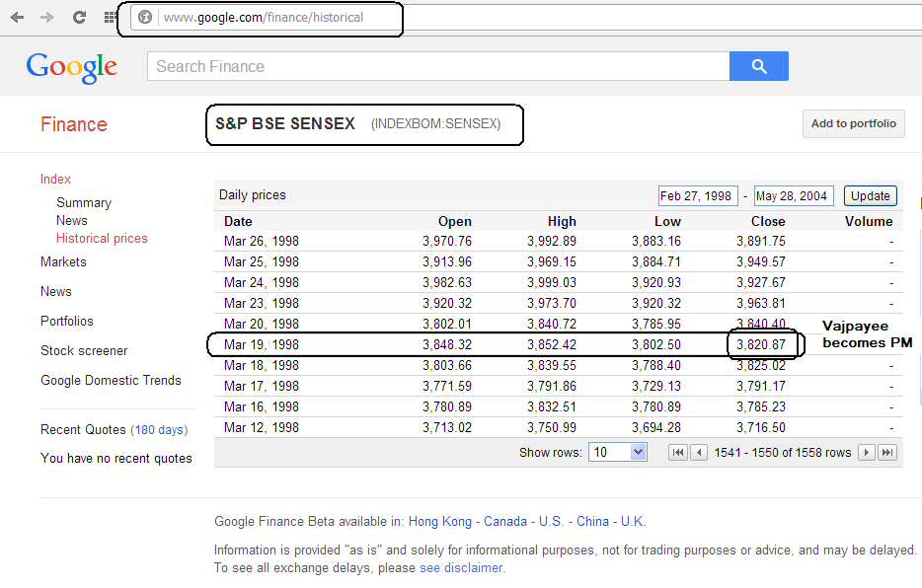Open the U.K. finance link
This screenshot has height=588, width=922.
point(633,522)
